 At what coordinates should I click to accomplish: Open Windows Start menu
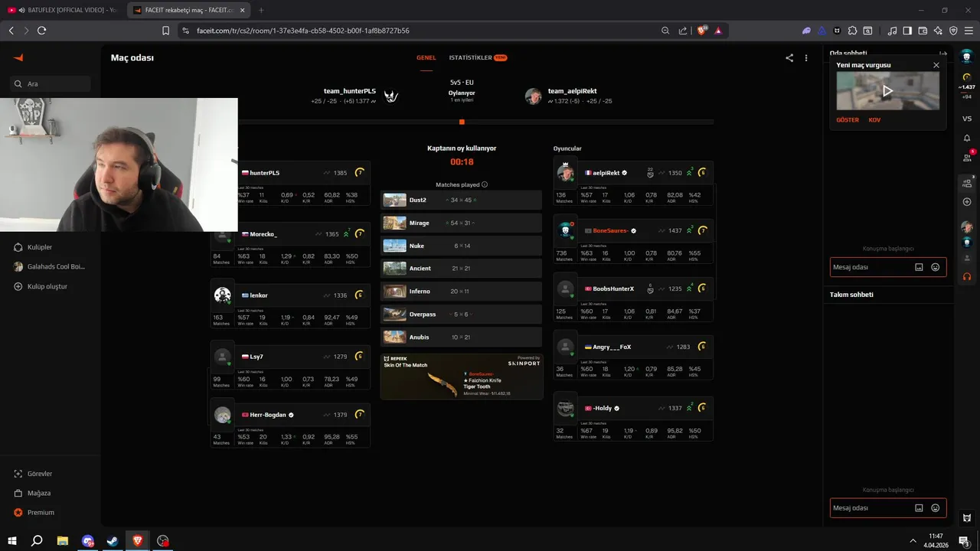click(x=12, y=540)
